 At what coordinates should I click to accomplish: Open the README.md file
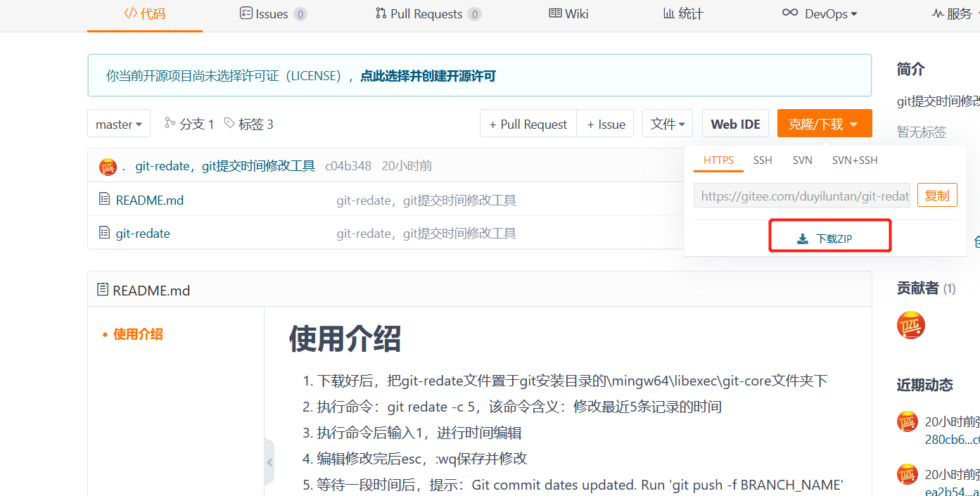tap(149, 200)
